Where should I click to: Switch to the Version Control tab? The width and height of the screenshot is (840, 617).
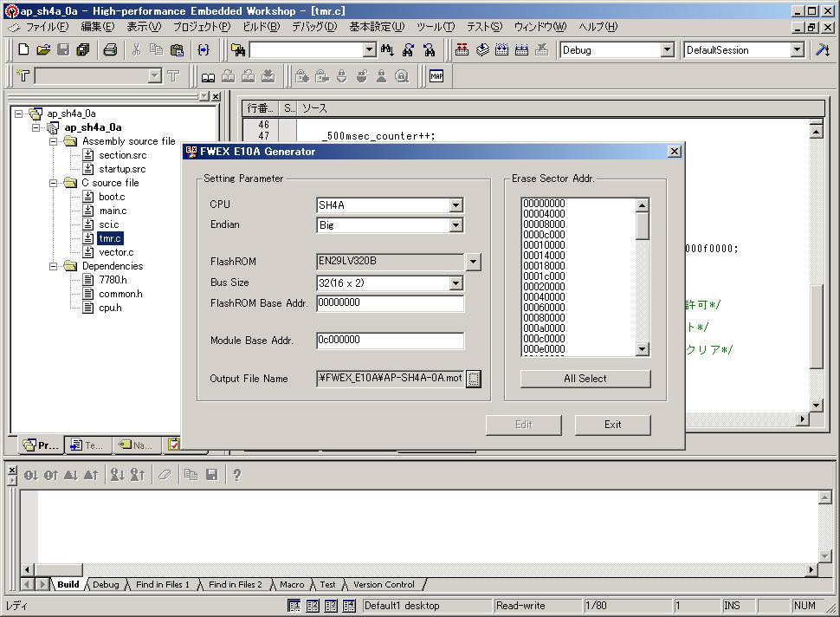(384, 585)
